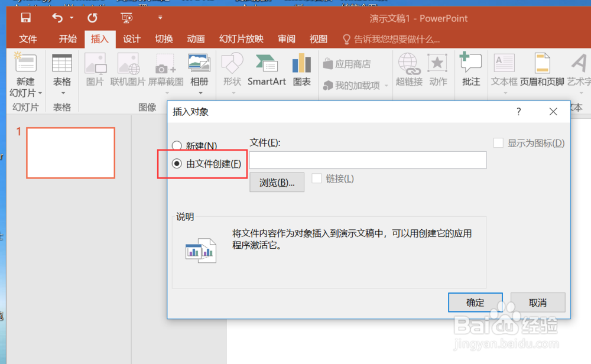This screenshot has width=591, height=364.
Task: Start slideshow from beginning icon
Action: (x=126, y=18)
